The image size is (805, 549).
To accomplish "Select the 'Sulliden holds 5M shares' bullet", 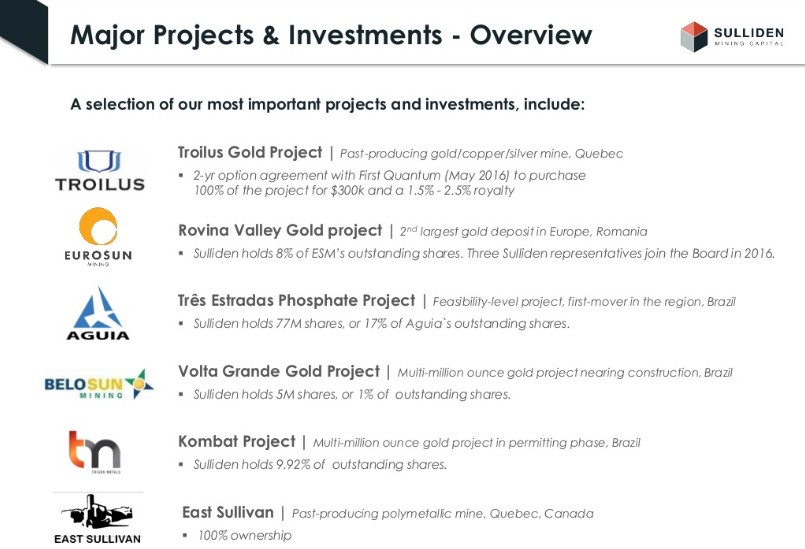I will (351, 394).
